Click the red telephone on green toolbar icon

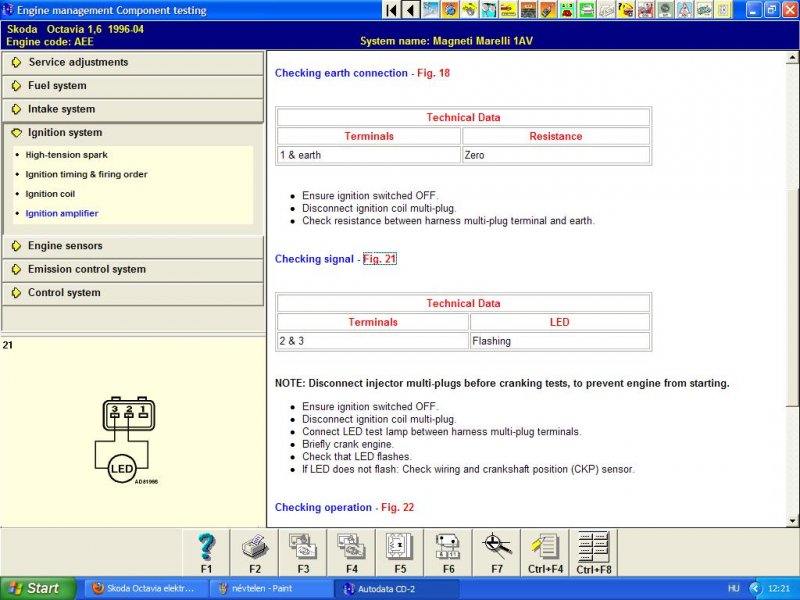pos(567,10)
